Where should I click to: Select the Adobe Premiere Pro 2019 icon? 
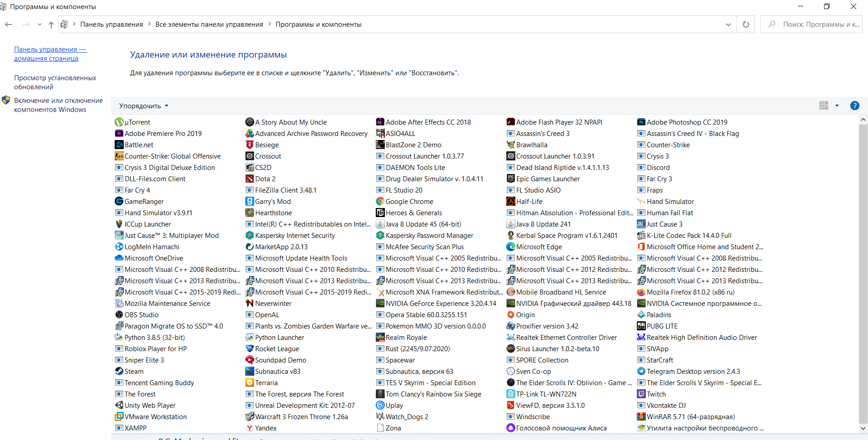click(119, 134)
